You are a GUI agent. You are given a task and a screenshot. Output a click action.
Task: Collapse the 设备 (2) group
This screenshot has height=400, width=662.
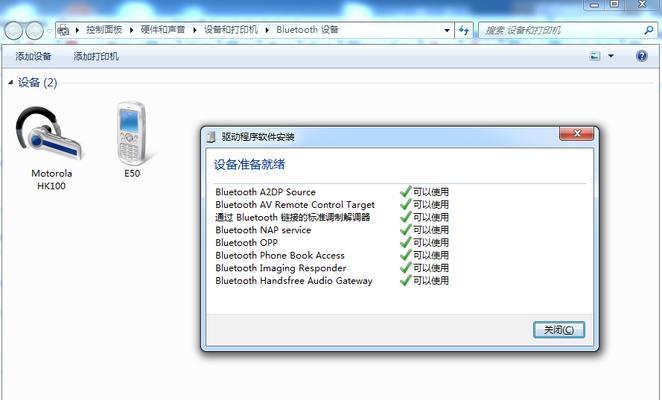(x=11, y=82)
